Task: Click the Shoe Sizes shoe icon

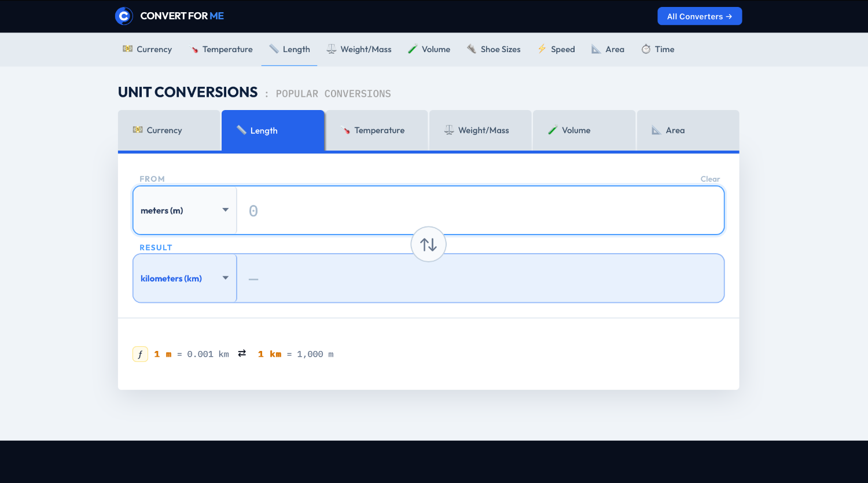Action: 472,49
